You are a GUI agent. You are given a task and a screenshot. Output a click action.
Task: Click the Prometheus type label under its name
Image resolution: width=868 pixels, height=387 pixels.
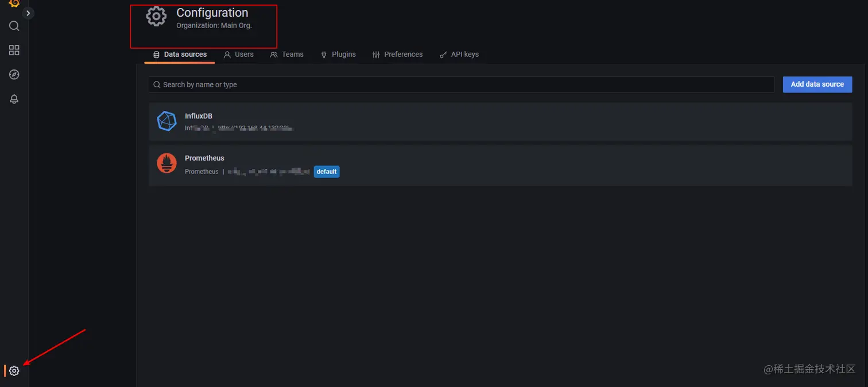pos(201,172)
